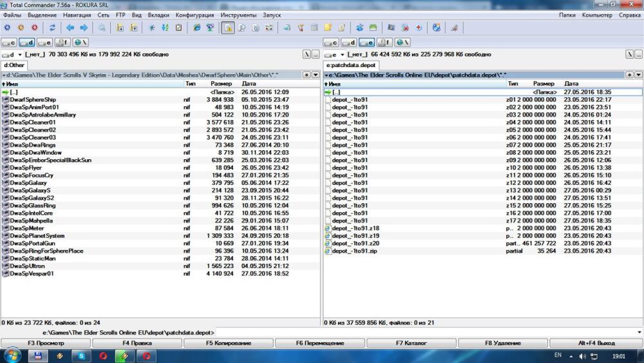Screen dimensions: 644x363
Task: Click the blue gear icon in toolbar
Action: [x=7, y=28]
